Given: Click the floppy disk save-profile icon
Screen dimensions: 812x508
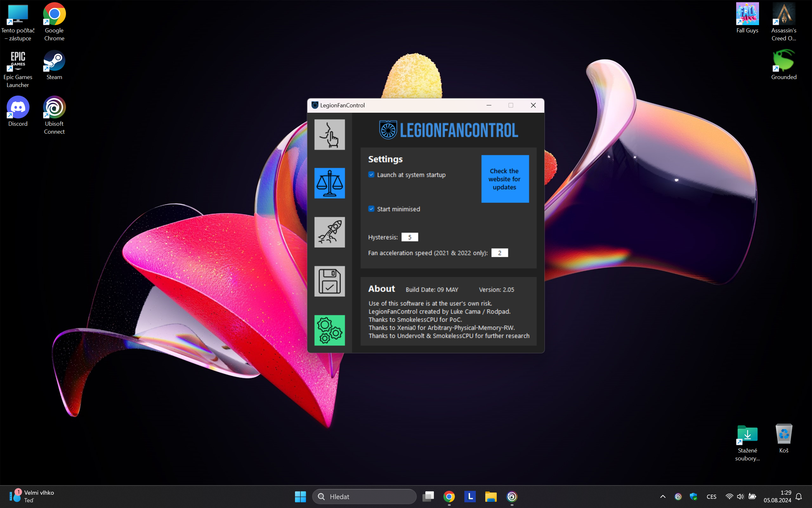Looking at the screenshot, I should (x=330, y=281).
